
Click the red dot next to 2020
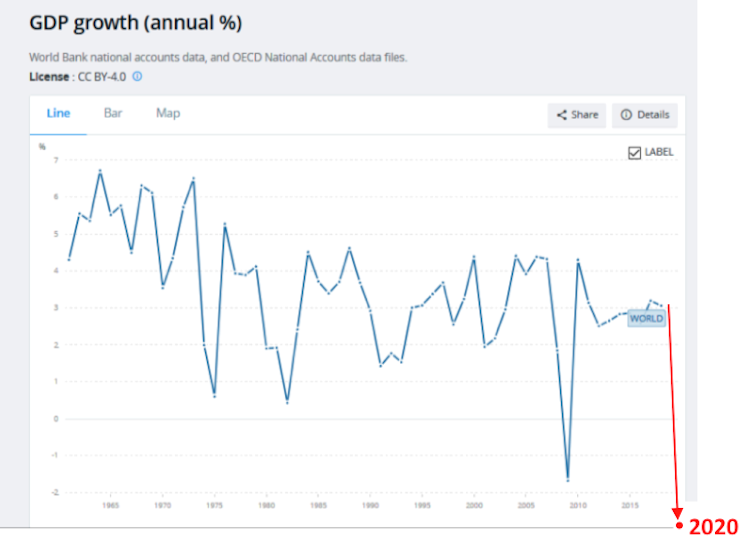tap(680, 526)
